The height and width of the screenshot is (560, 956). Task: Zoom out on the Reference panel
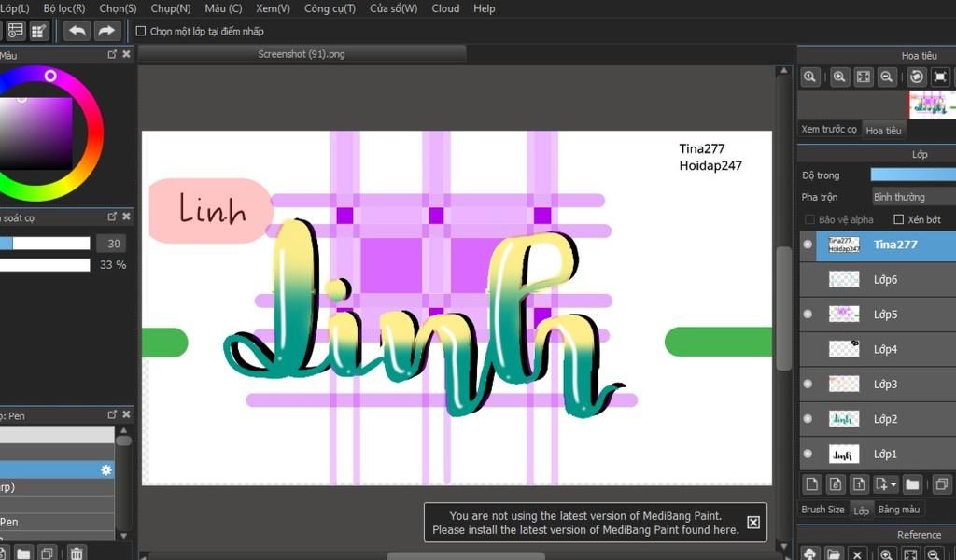[x=934, y=553]
